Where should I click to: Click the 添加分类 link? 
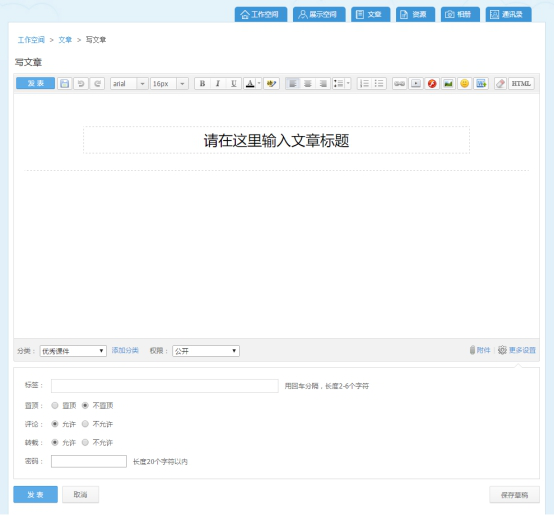pyautogui.click(x=125, y=350)
